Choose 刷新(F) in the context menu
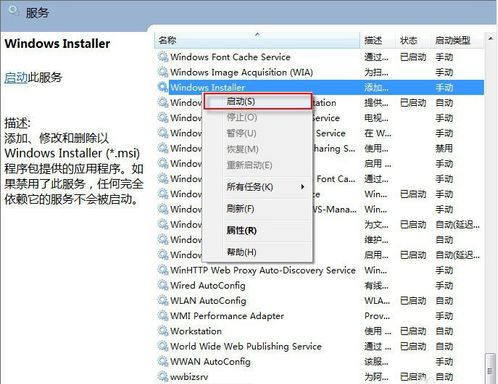498x384 pixels. [258, 209]
